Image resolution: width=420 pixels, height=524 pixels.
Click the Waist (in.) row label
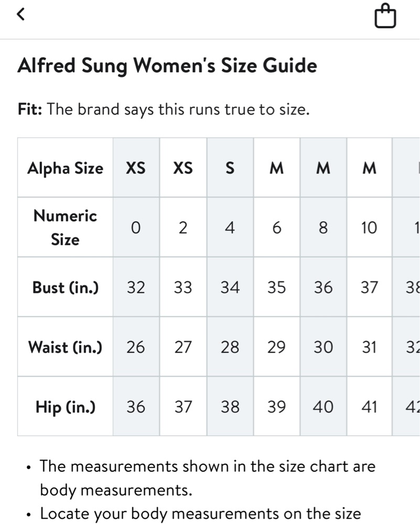click(x=65, y=346)
